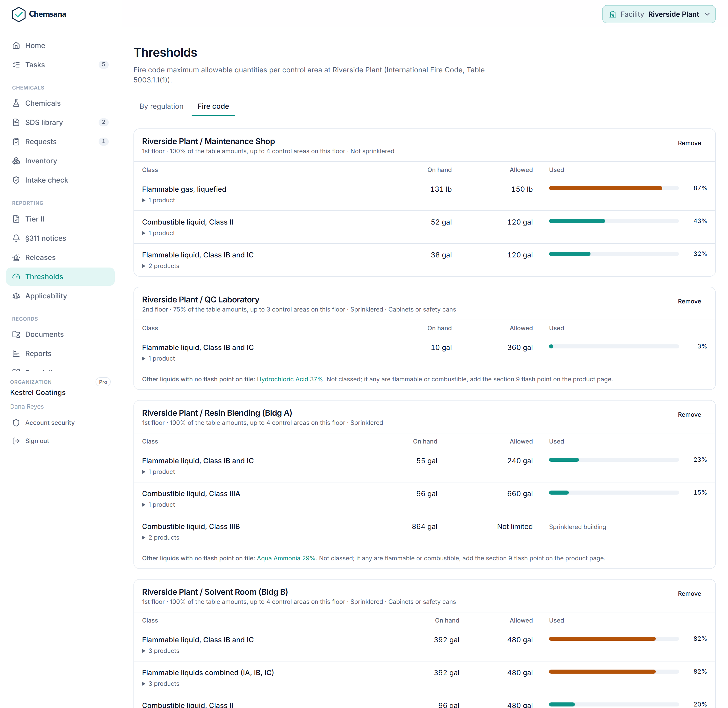Expand Resin Blending Class IIIB 2 products

161,537
